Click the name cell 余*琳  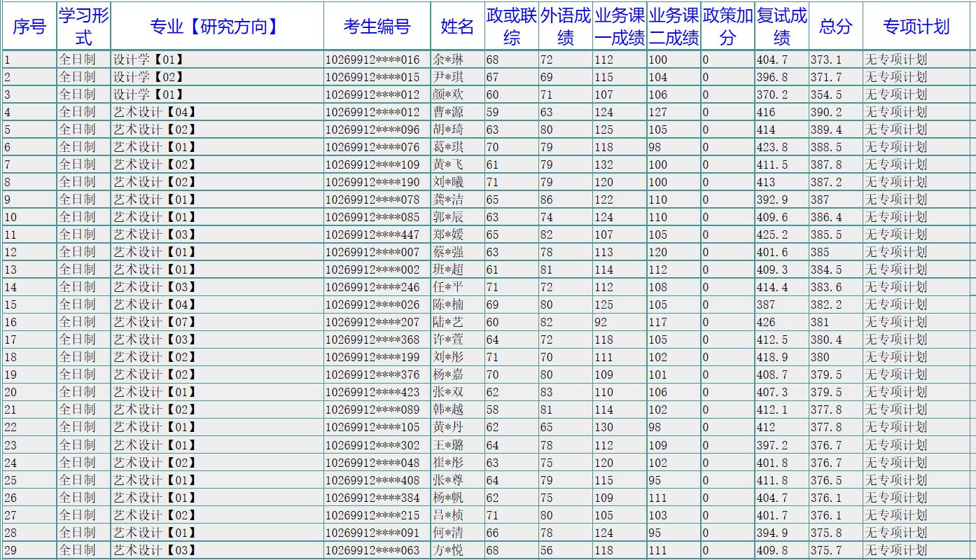click(448, 59)
